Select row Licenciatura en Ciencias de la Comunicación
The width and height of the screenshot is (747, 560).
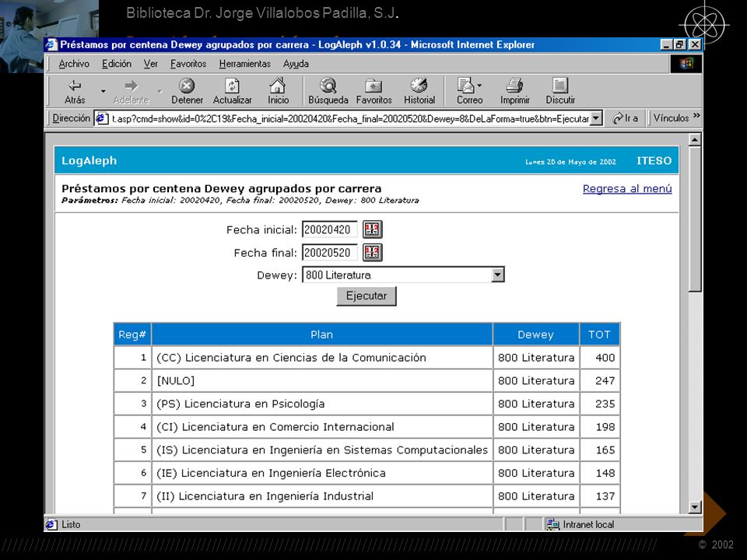tap(366, 358)
